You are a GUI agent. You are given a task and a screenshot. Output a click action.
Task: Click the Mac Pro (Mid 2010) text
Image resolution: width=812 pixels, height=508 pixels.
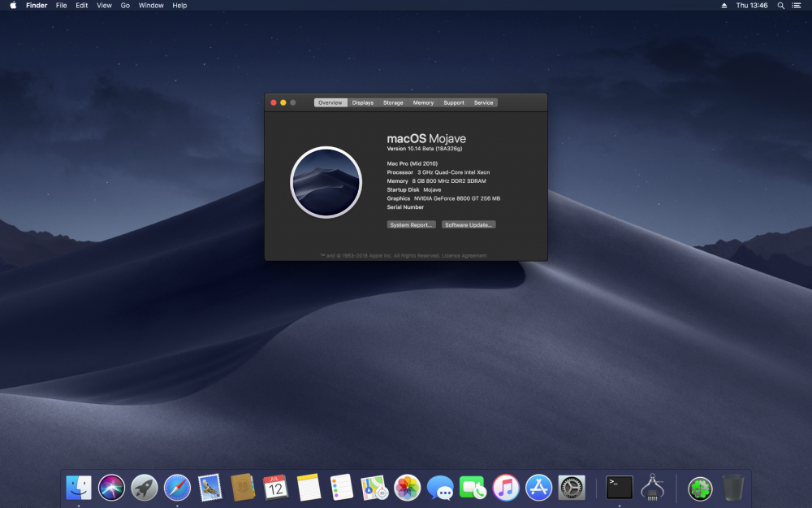pos(412,163)
